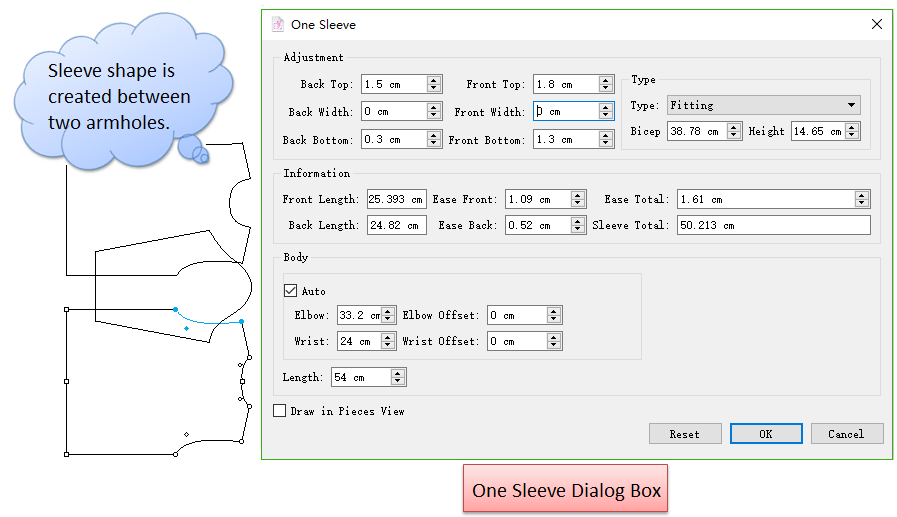
Task: Adjust the Elbow Offset spinner
Action: click(554, 316)
